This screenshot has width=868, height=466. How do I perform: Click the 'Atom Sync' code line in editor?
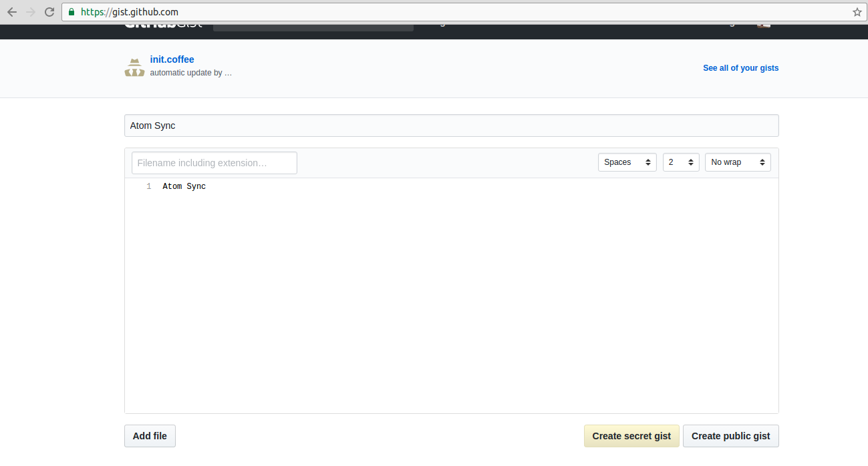(x=184, y=186)
